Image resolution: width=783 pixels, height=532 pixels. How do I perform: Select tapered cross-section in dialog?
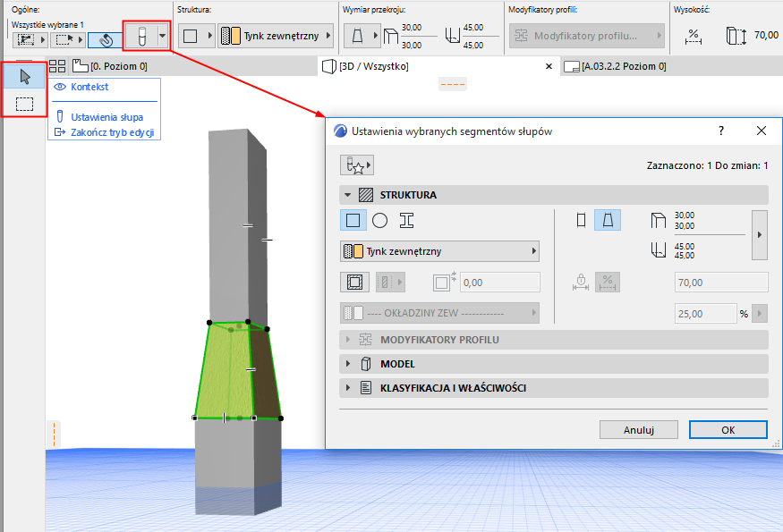(x=608, y=220)
